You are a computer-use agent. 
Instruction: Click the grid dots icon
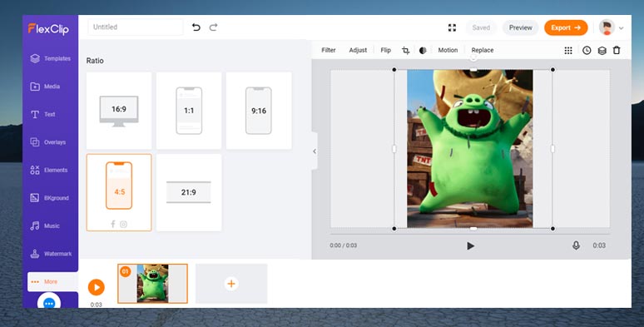[568, 51]
